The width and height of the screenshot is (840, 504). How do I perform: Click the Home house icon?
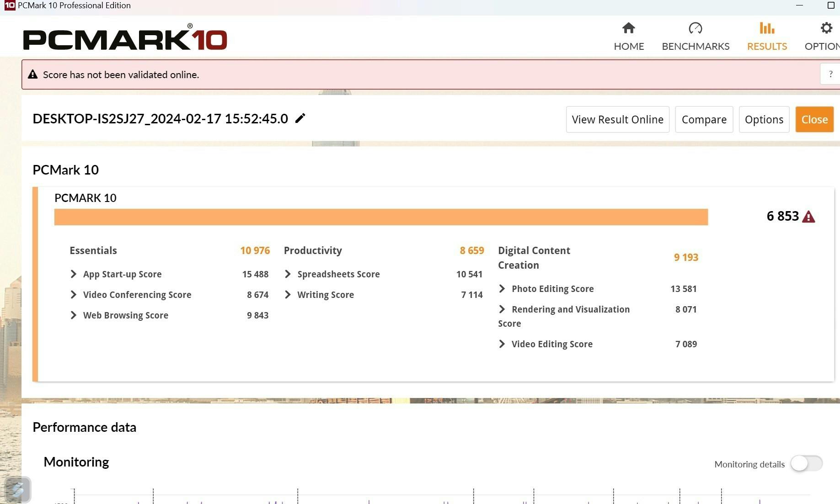(629, 28)
